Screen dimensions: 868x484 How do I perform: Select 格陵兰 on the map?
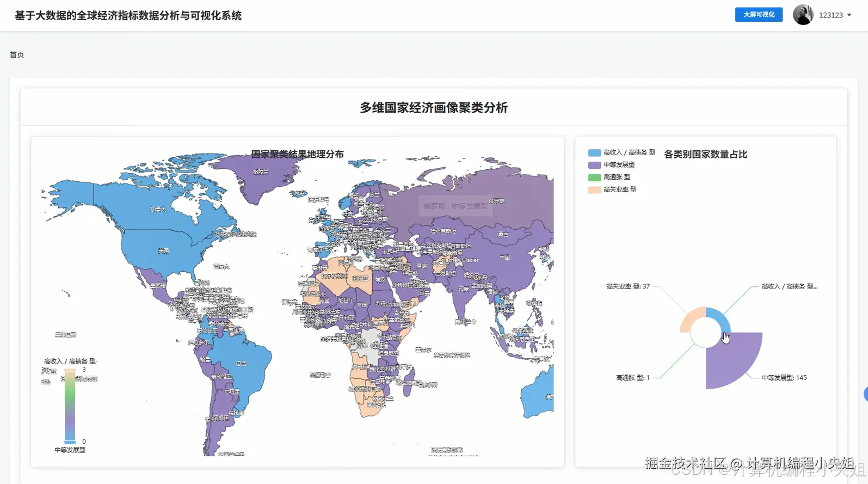pyautogui.click(x=261, y=171)
